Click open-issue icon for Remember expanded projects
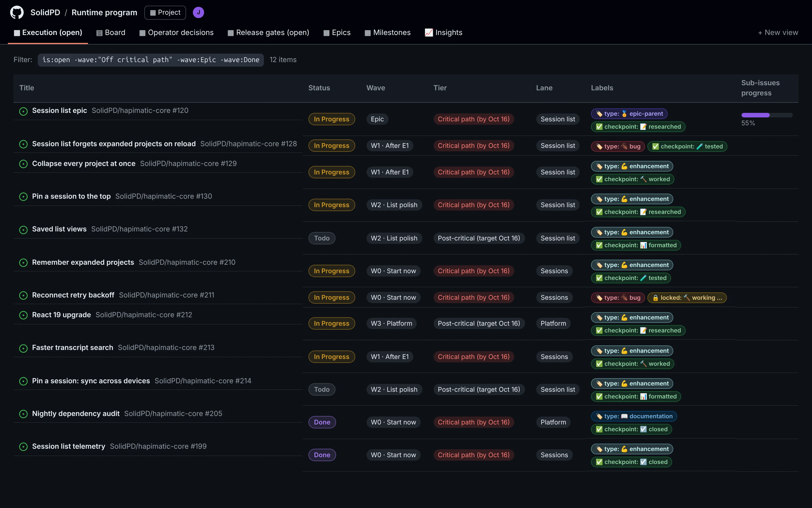 click(x=23, y=263)
